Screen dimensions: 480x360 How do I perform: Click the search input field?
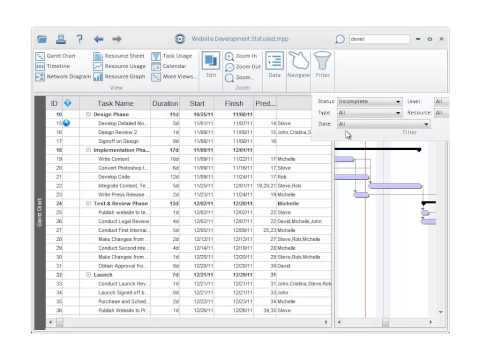tap(379, 39)
